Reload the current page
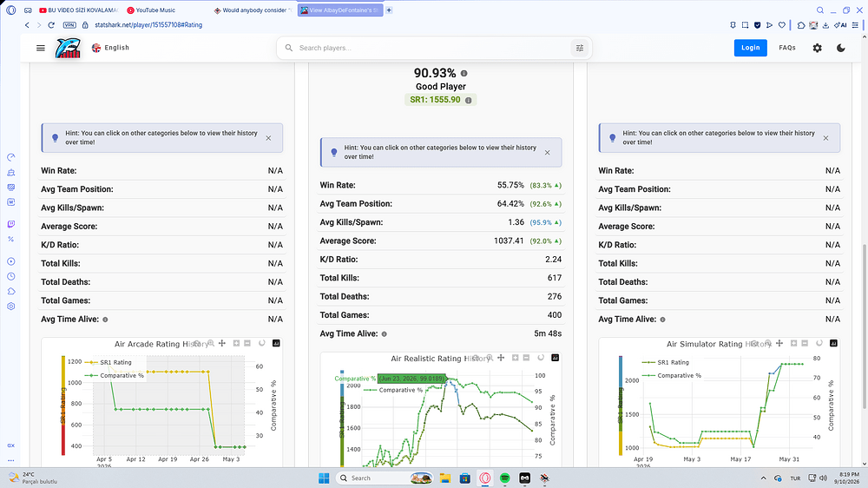Viewport: 868px width, 488px height. coord(51,25)
